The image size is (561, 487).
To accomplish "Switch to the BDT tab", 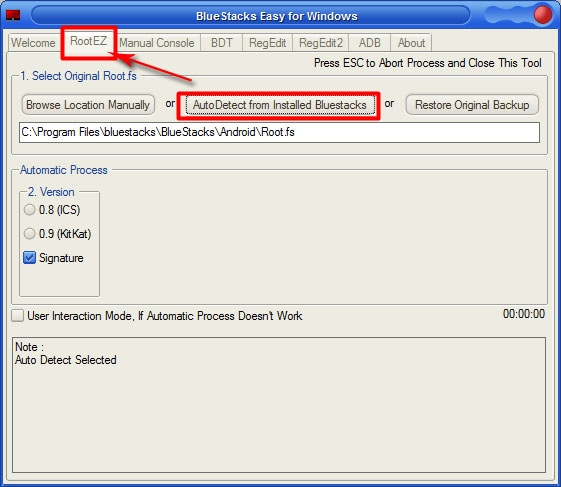I will coord(221,43).
